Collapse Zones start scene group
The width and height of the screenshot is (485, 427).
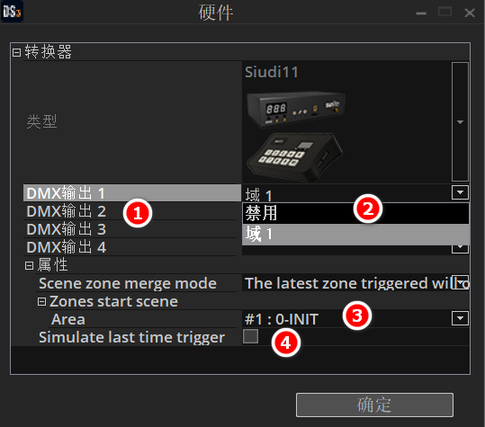42,302
